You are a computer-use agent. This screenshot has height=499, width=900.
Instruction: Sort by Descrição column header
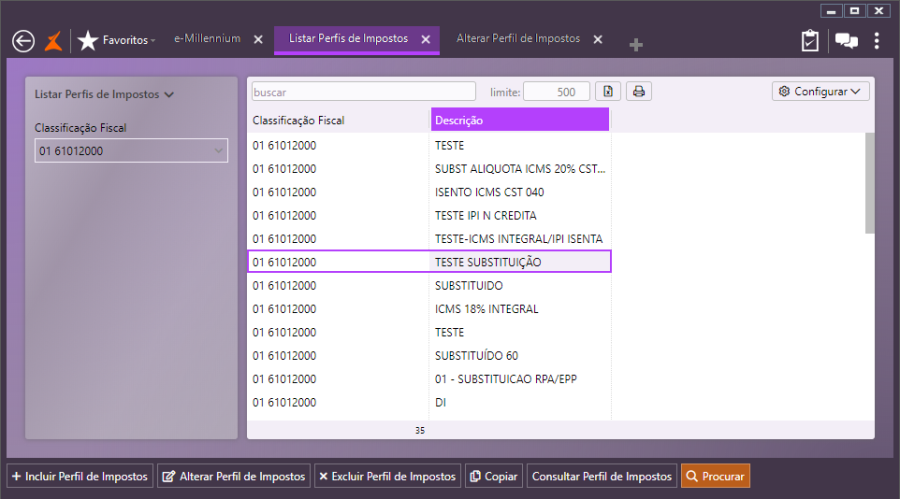519,120
